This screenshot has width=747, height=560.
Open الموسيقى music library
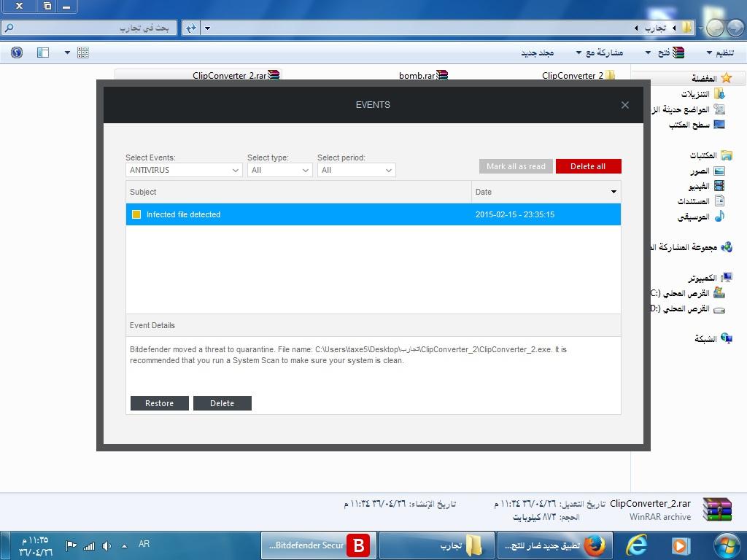point(701,217)
